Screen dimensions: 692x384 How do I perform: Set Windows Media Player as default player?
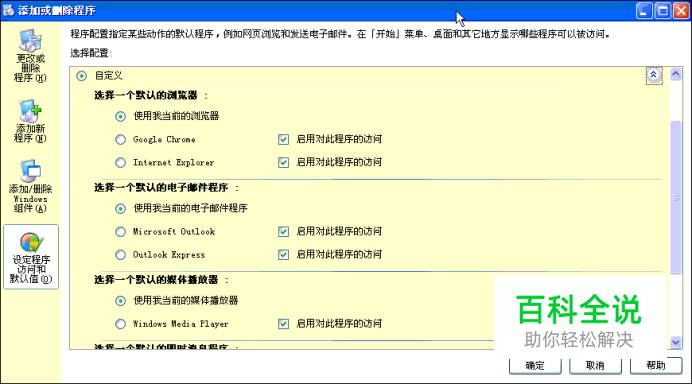tap(120, 324)
